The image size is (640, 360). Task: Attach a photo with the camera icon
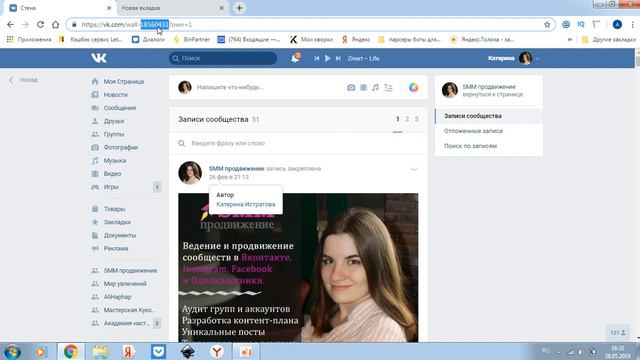pyautogui.click(x=351, y=87)
